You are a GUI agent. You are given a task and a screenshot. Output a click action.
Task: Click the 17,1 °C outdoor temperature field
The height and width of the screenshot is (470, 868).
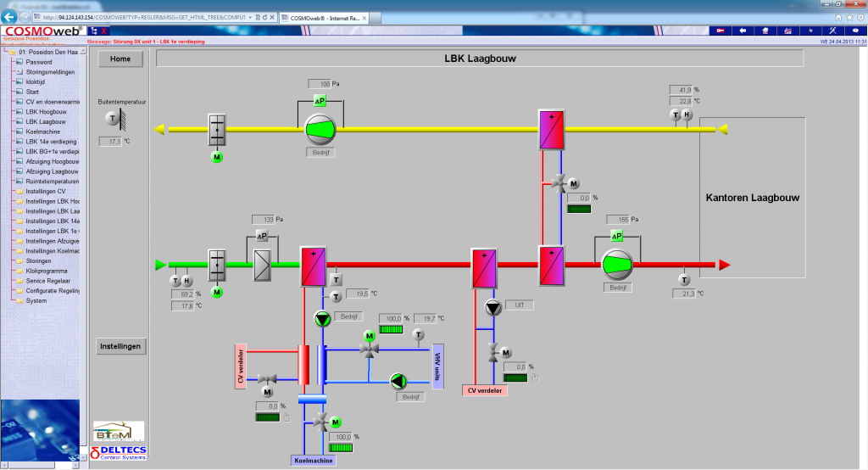tap(110, 142)
